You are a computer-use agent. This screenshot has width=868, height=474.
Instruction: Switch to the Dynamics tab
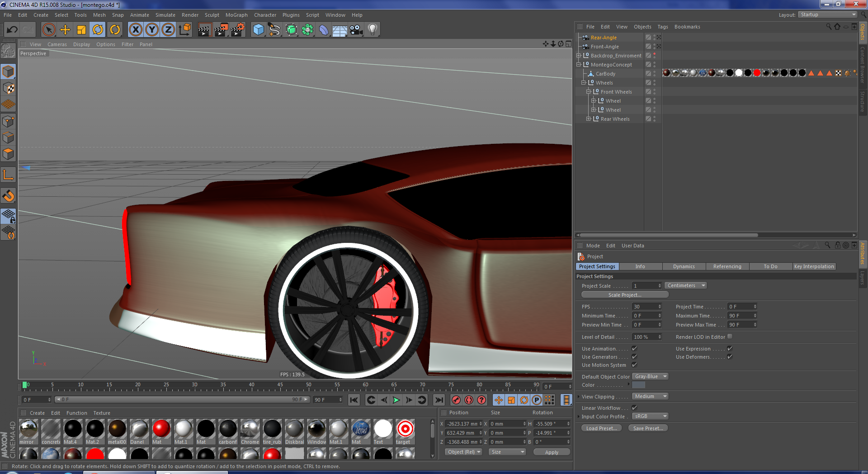(684, 266)
